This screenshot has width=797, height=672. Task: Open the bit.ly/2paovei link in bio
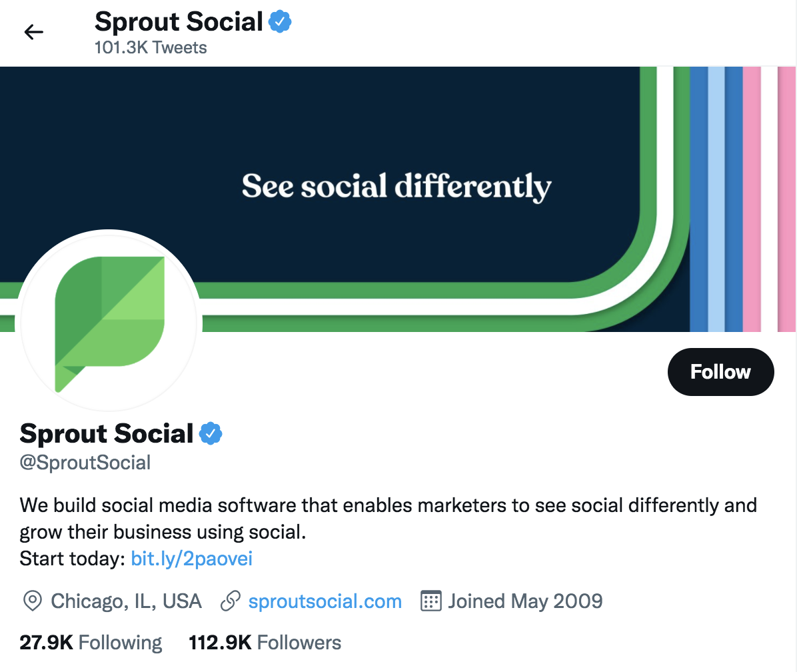click(x=191, y=559)
